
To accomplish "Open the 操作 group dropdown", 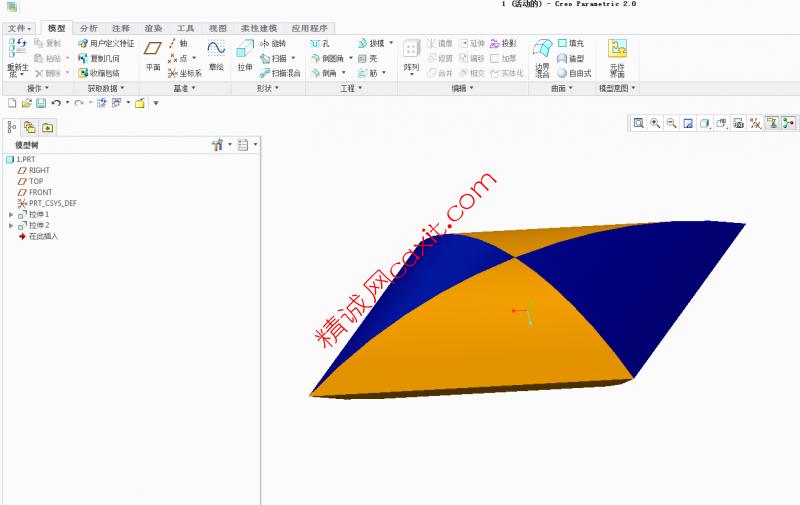I will click(38, 88).
